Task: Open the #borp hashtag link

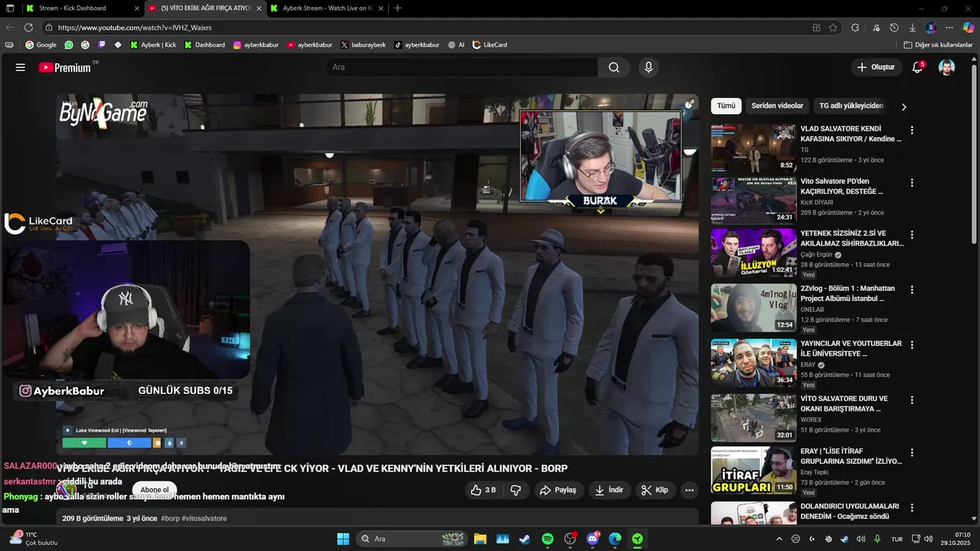Action: [170, 518]
